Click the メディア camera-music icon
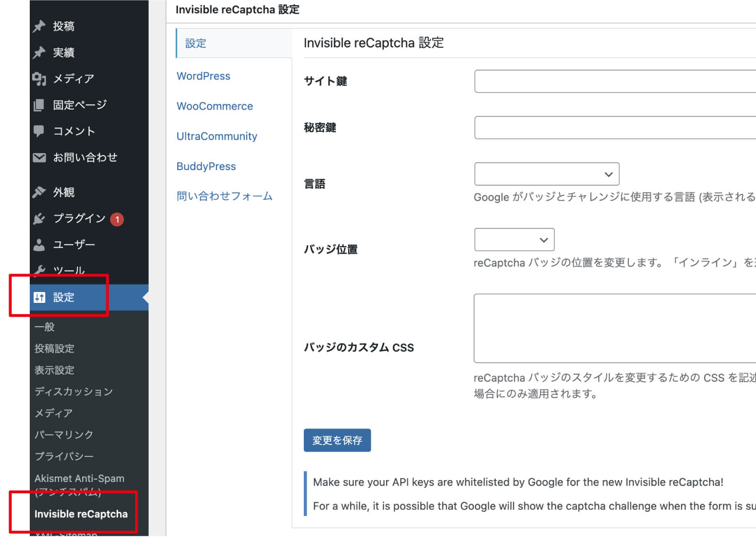This screenshot has width=756, height=550. point(39,79)
